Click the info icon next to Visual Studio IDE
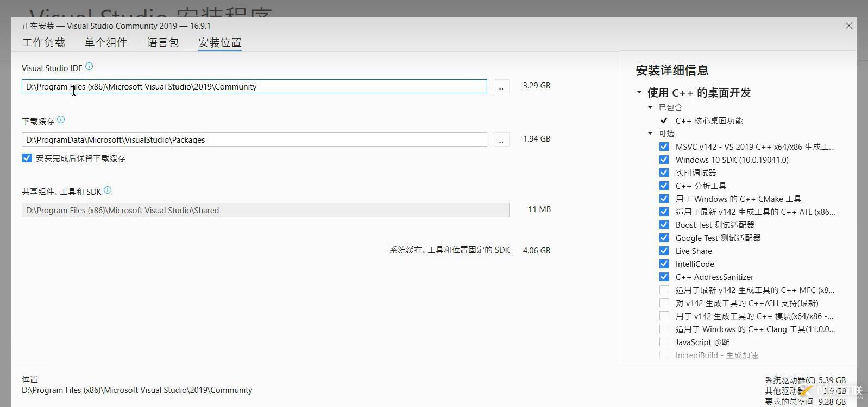Viewport: 868px width, 407px height. [x=89, y=67]
